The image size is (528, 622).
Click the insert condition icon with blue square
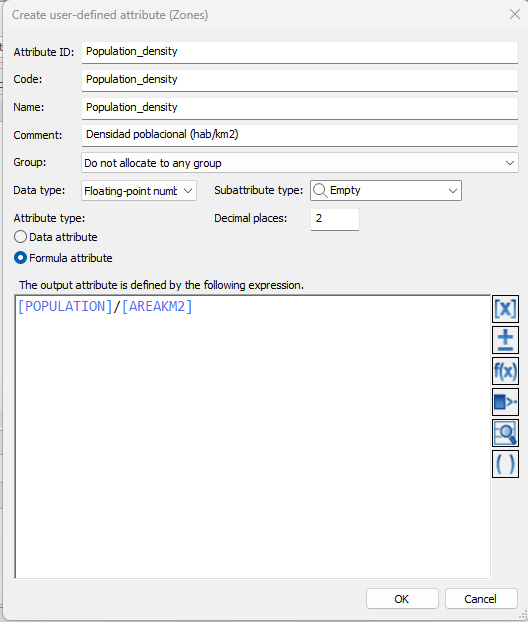click(x=505, y=402)
